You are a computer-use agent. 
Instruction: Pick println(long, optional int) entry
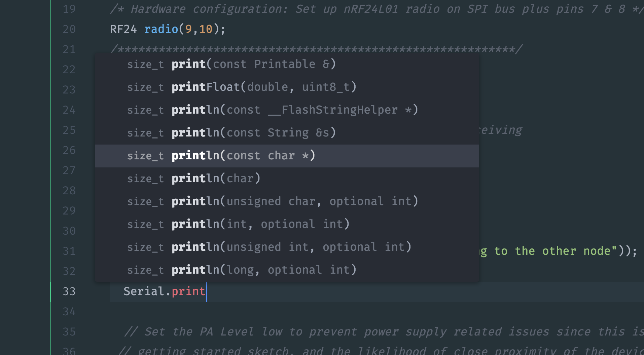287,270
